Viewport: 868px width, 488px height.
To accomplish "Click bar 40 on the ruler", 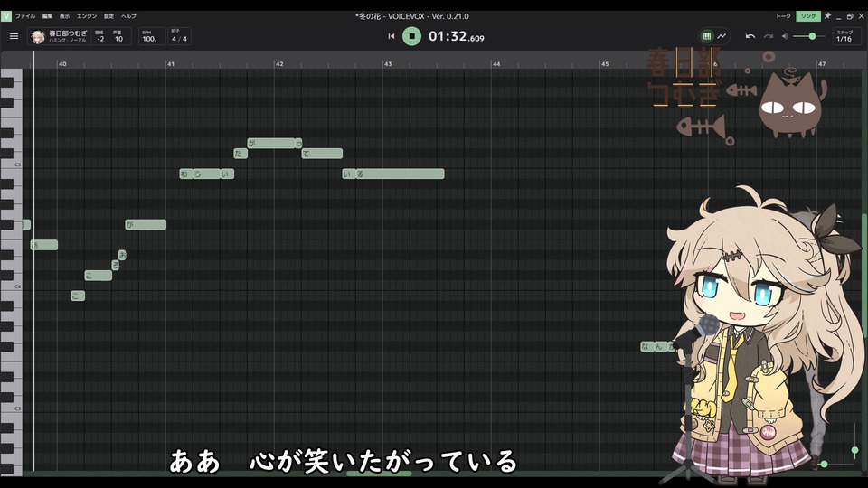I will 62,63.
